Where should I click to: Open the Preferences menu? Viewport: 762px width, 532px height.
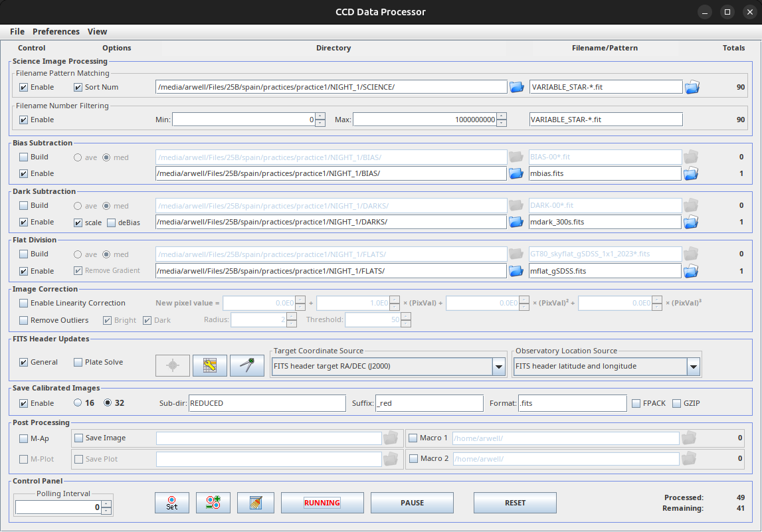point(56,31)
